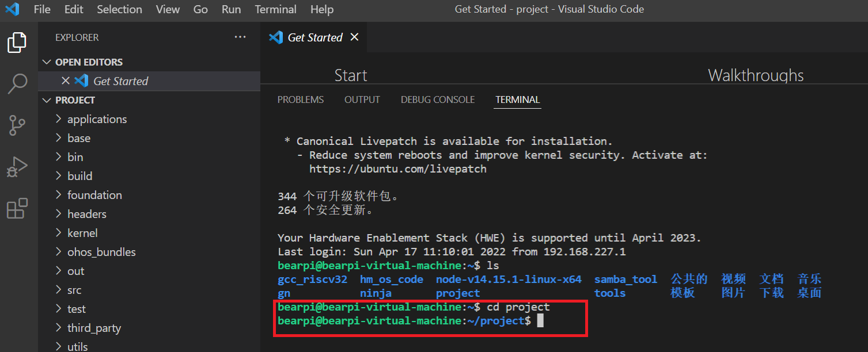Open the Explorer view in activity bar
This screenshot has width=868, height=352.
coord(17,43)
